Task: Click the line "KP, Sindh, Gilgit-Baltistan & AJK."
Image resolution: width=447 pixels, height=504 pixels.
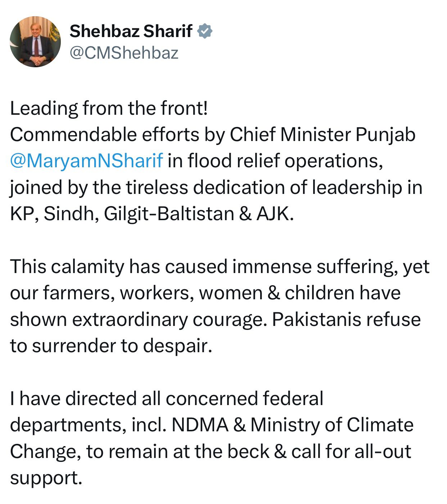Action: click(x=152, y=214)
